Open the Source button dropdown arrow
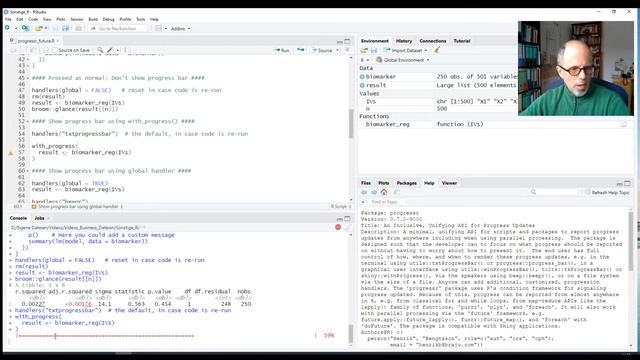Screen dimensions: 640x360 coord(338,50)
